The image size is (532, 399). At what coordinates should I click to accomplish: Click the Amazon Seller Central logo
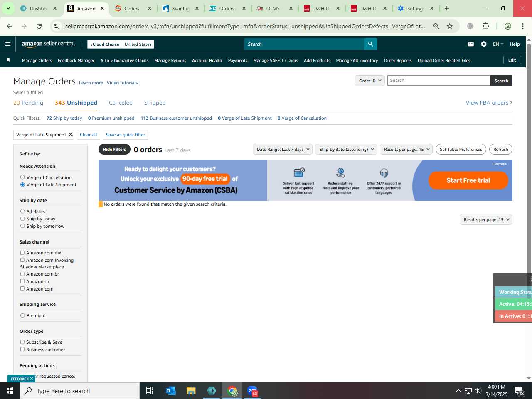(x=48, y=44)
